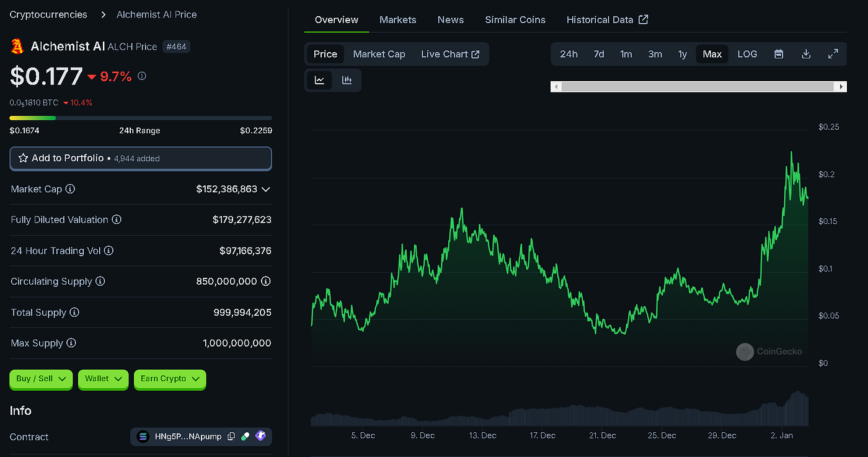Image resolution: width=868 pixels, height=457 pixels.
Task: Open the Similar Coins tab
Action: pyautogui.click(x=515, y=20)
